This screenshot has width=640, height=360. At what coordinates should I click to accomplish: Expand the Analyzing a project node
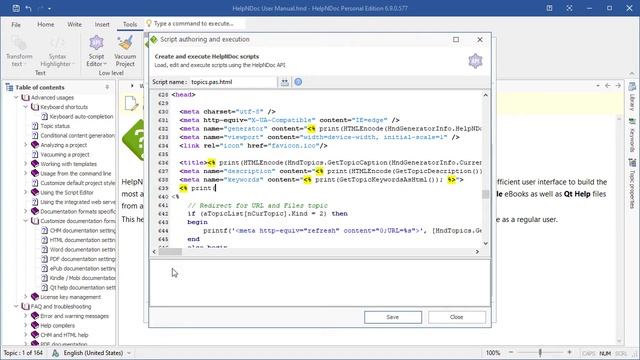[26, 145]
